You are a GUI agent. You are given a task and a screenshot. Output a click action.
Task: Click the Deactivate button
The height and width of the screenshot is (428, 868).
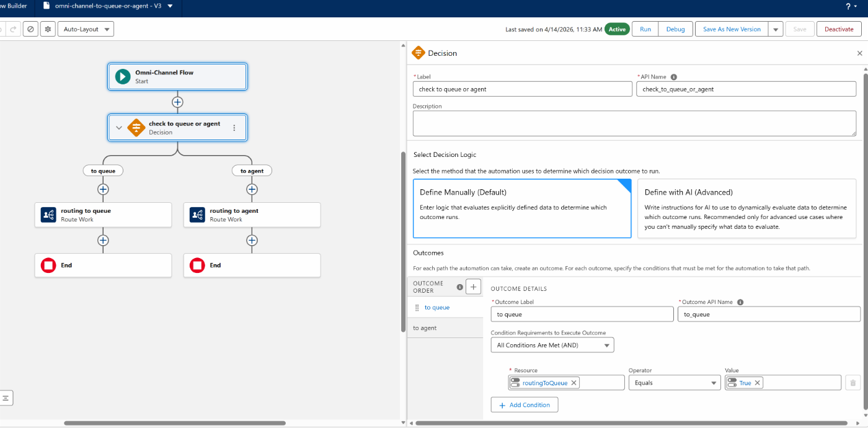click(839, 29)
